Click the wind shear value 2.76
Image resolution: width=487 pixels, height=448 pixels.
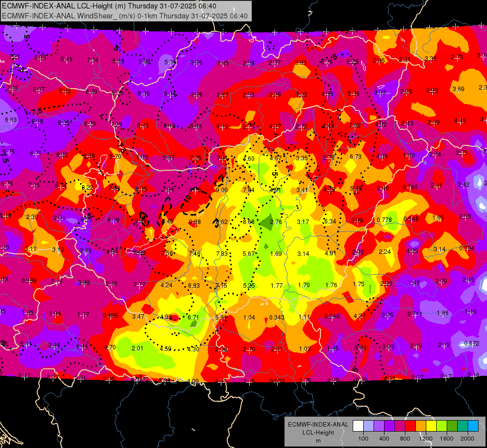pyautogui.click(x=276, y=222)
